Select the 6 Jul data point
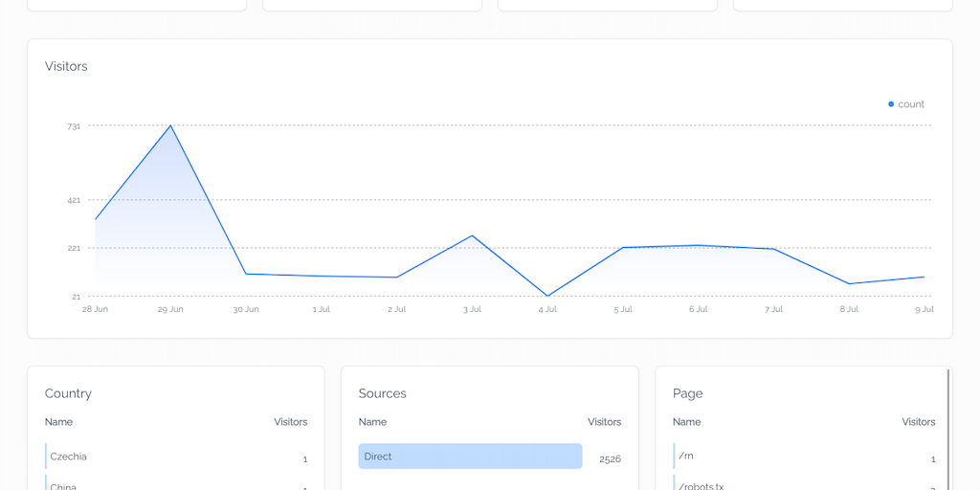This screenshot has width=980, height=490. [x=698, y=246]
